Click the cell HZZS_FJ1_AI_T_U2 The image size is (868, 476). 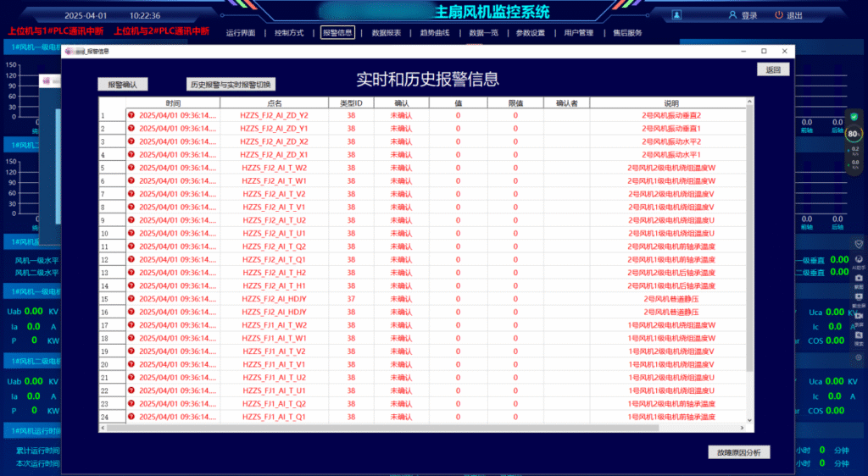274,378
